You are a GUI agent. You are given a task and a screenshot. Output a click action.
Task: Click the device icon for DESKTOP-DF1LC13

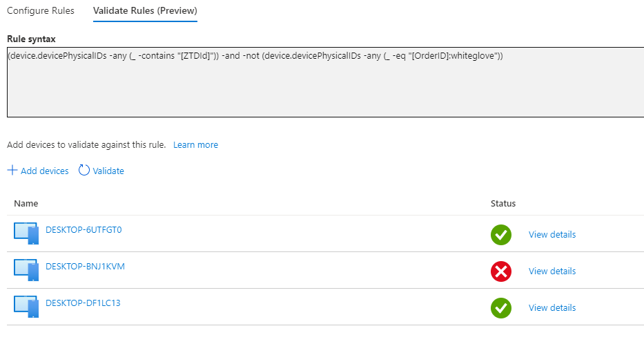tap(26, 307)
